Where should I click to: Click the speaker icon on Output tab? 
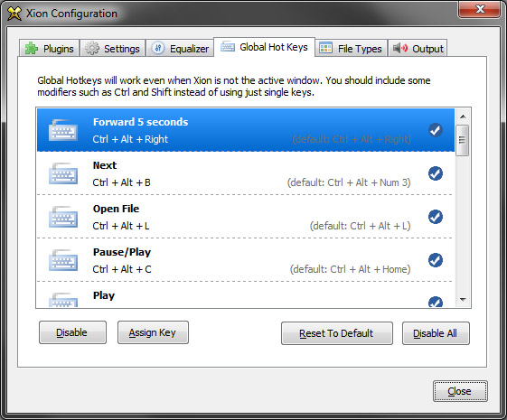(400, 48)
